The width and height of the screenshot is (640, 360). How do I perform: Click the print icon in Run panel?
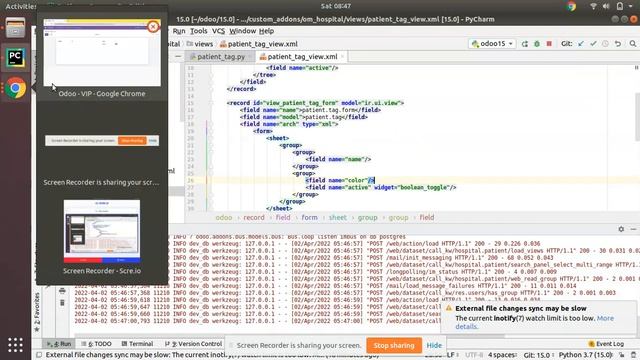62,291
